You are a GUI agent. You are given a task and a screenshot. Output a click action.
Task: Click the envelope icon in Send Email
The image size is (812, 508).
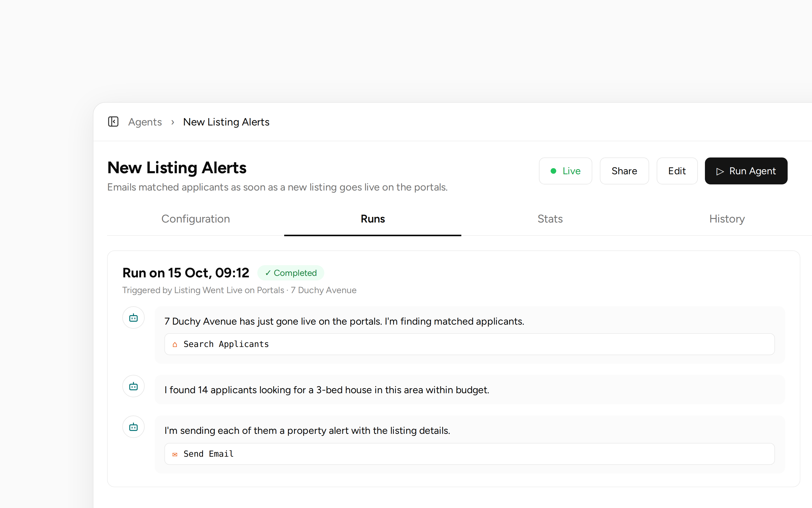click(x=175, y=455)
